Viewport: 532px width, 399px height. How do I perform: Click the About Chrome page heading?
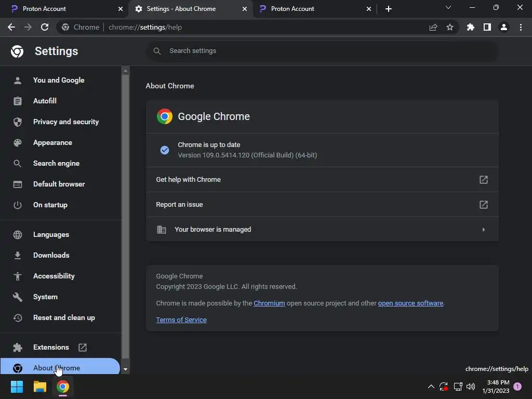170,86
